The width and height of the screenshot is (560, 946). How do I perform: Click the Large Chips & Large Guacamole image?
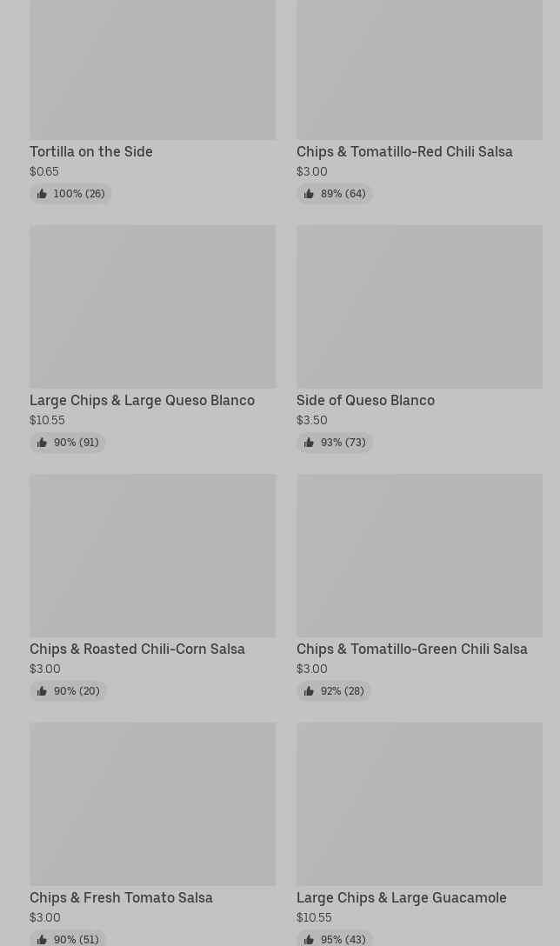point(419,803)
